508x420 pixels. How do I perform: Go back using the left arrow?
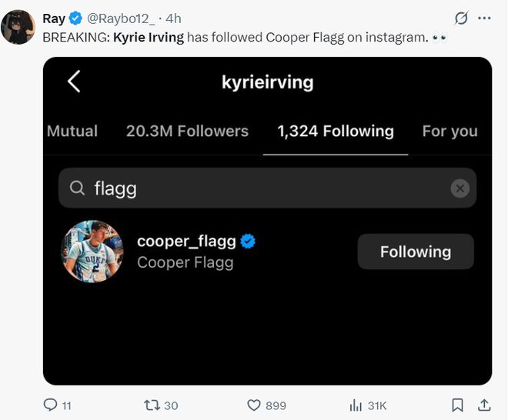pyautogui.click(x=74, y=82)
